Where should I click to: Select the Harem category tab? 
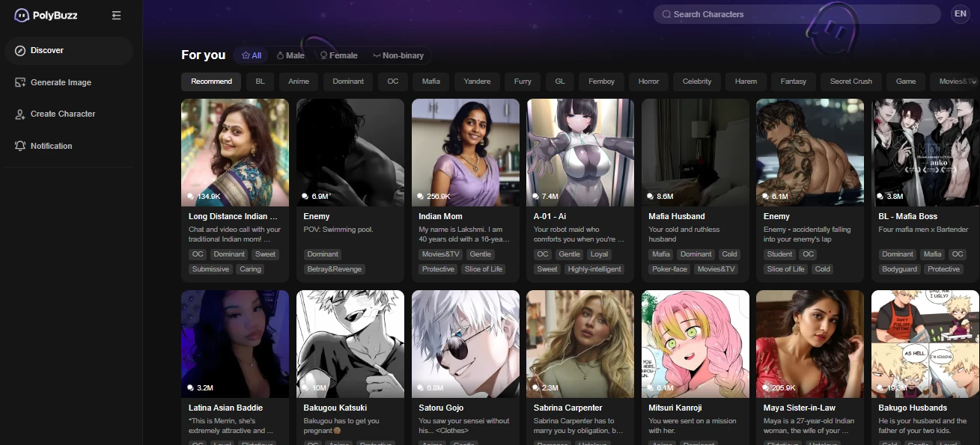pyautogui.click(x=746, y=82)
